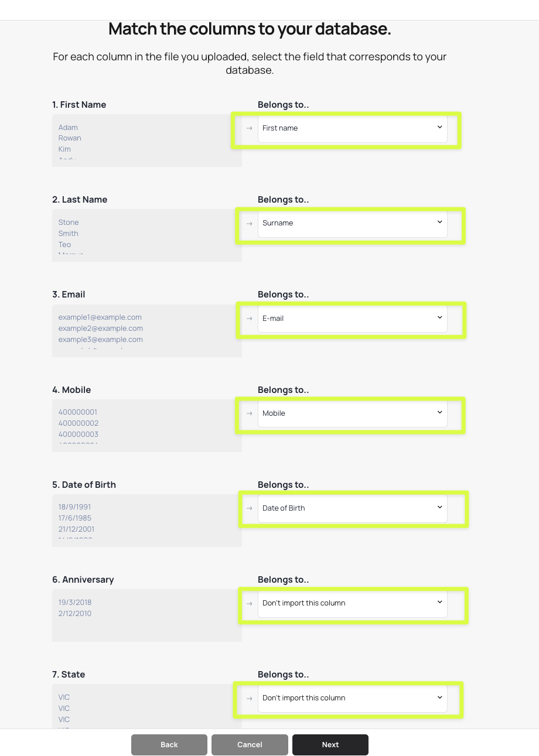Open the Anniversary column mapping dropdown
This screenshot has height=756, width=539.
coord(352,603)
